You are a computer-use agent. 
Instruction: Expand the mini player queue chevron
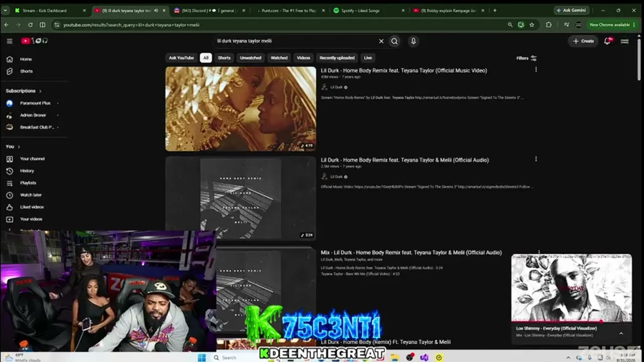tap(621, 333)
